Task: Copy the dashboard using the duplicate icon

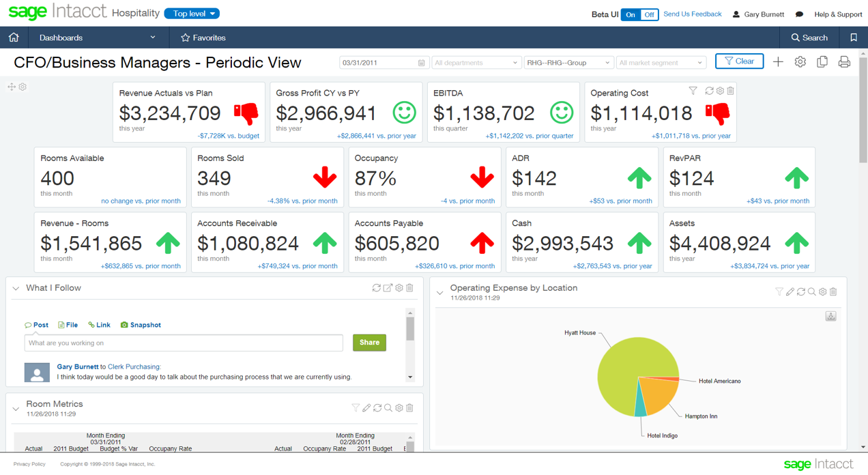Action: coord(822,62)
